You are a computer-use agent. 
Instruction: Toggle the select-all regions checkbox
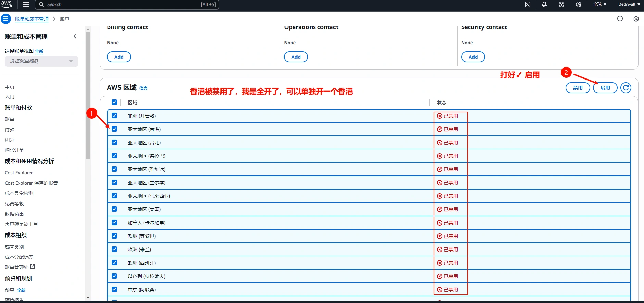click(x=114, y=102)
